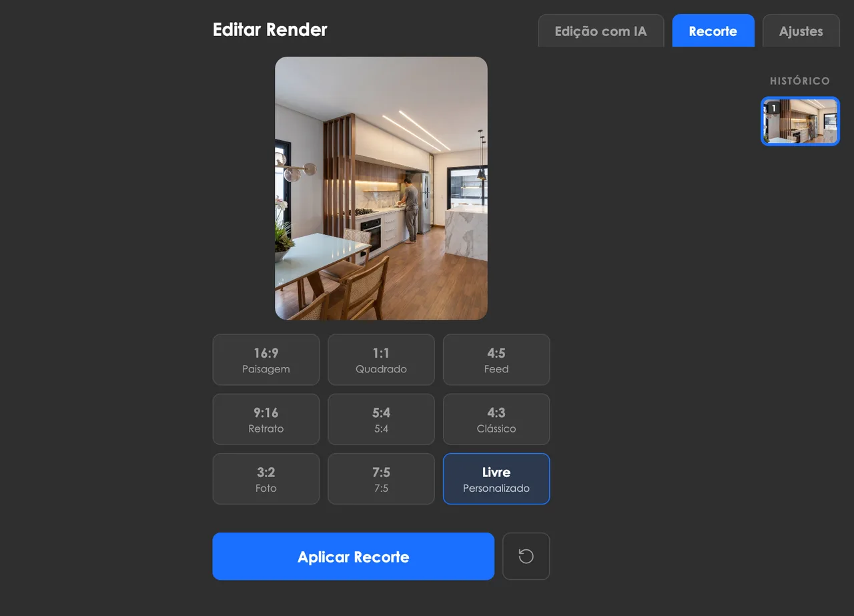Click the circular reset arrow icon
The image size is (854, 616).
pyautogui.click(x=526, y=556)
